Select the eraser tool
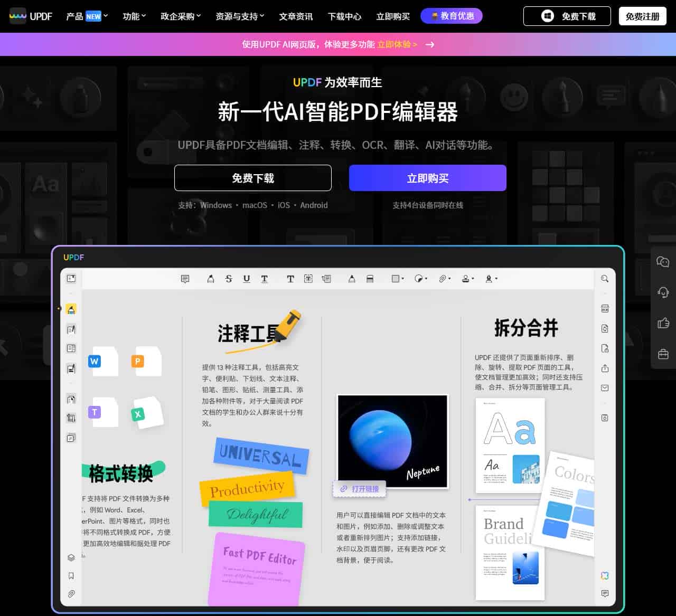Screen dimensions: 676x616 [370, 279]
